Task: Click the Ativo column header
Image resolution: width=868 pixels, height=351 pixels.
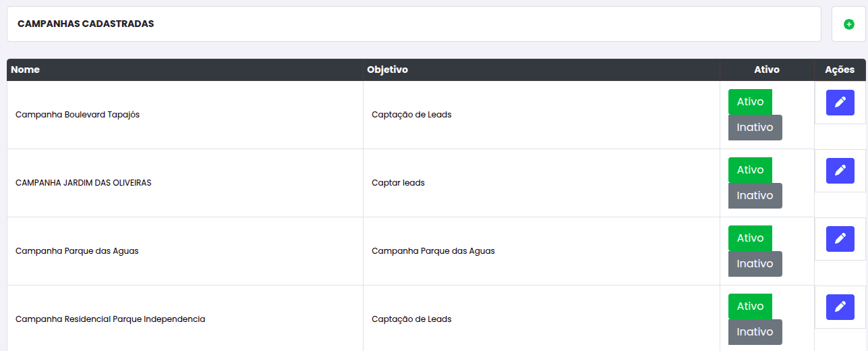Action: point(767,70)
